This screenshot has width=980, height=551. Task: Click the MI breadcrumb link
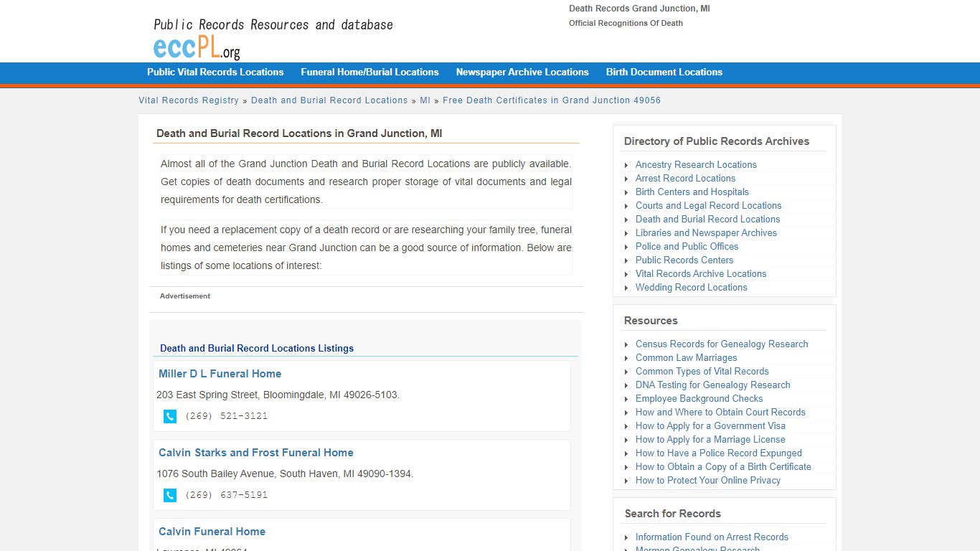pyautogui.click(x=425, y=100)
